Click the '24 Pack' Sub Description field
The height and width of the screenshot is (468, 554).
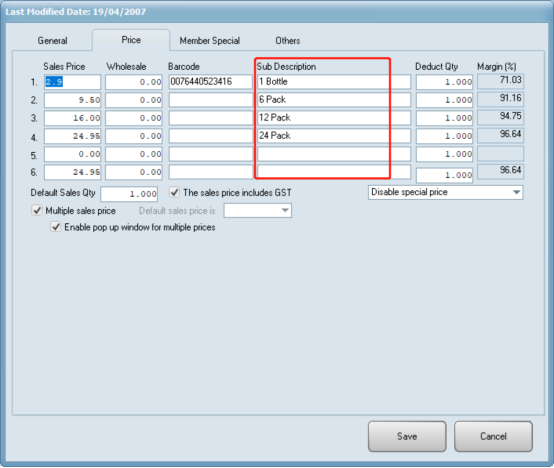pos(334,136)
